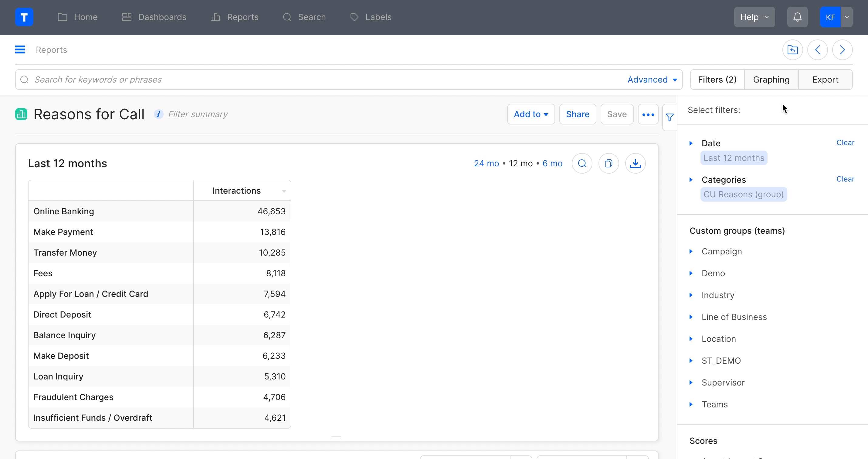
Task: Open the Advanced search dropdown
Action: [652, 80]
